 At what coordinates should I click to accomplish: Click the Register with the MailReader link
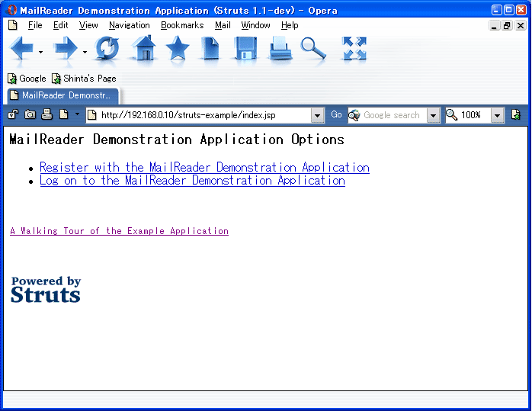(204, 167)
